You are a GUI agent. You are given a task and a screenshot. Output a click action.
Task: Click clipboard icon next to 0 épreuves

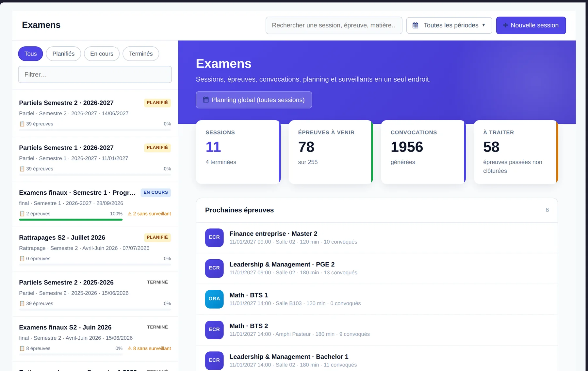click(22, 258)
